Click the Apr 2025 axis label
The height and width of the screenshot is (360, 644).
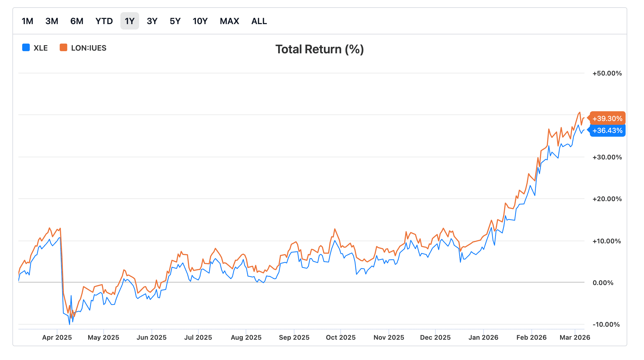pyautogui.click(x=57, y=338)
